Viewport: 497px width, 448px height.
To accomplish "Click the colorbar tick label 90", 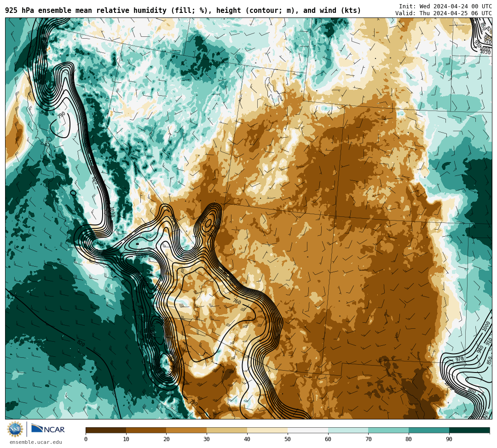I will (x=449, y=439).
